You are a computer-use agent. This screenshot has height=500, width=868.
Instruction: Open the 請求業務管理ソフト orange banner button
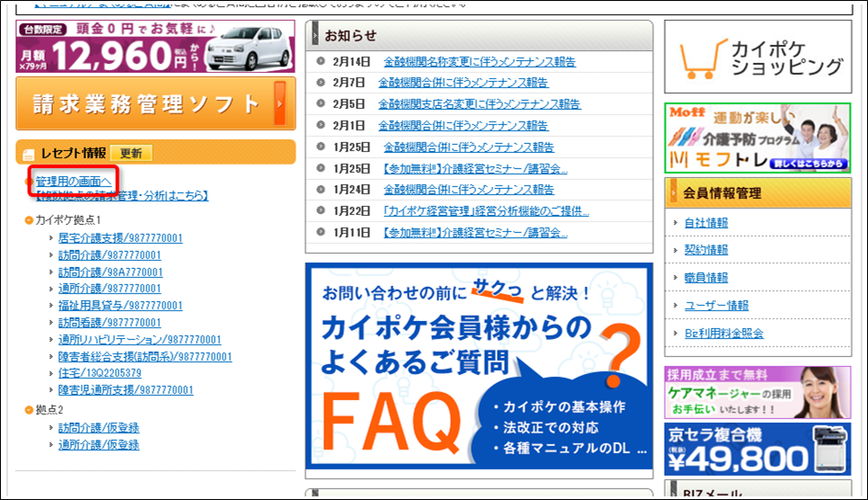click(155, 103)
